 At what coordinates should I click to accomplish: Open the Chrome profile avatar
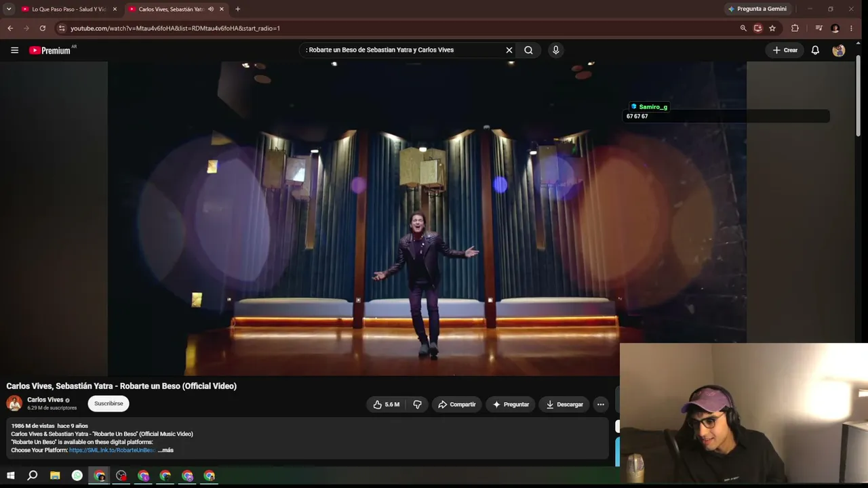tap(835, 28)
